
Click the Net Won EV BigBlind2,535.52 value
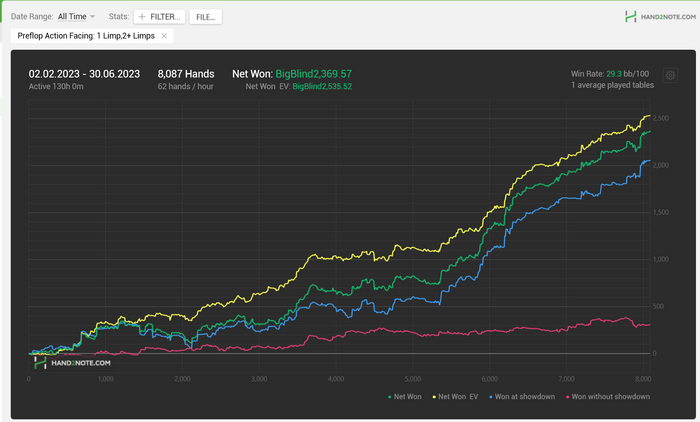[x=322, y=87]
